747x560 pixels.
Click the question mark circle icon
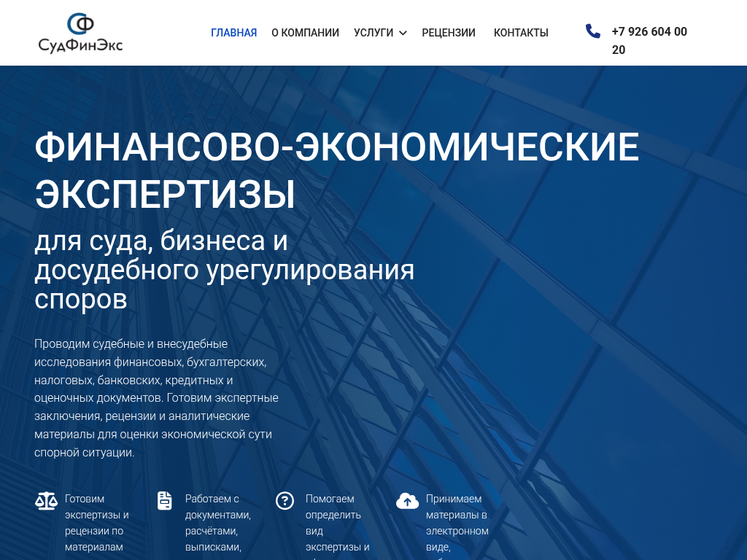tap(285, 501)
